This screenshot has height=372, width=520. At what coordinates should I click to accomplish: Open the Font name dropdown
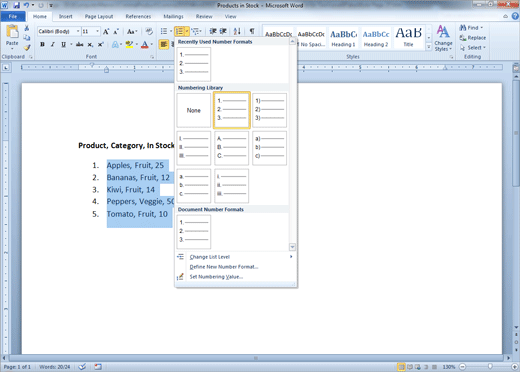[x=78, y=31]
